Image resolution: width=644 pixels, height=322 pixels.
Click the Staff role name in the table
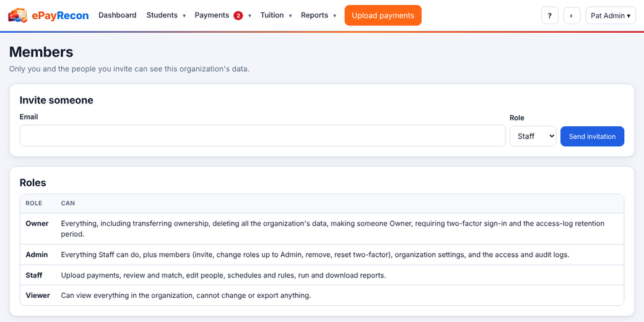point(34,275)
